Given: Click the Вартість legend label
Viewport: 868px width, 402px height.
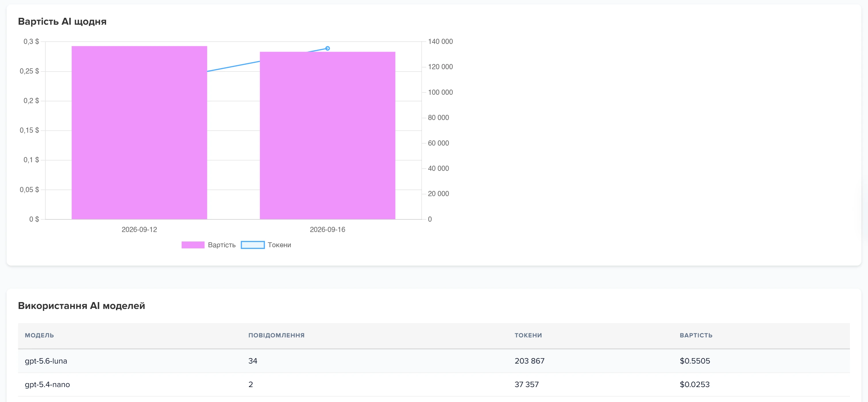Looking at the screenshot, I should [221, 245].
